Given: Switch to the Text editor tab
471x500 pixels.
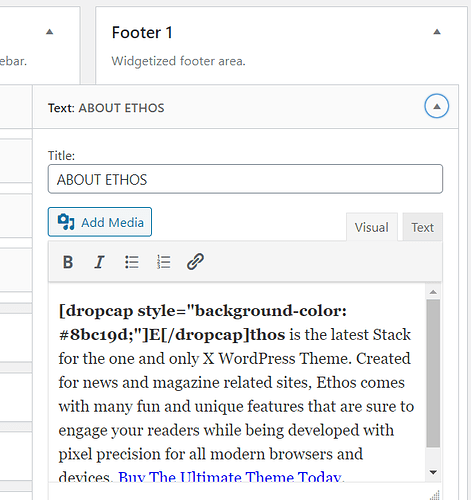Looking at the screenshot, I should click(422, 227).
